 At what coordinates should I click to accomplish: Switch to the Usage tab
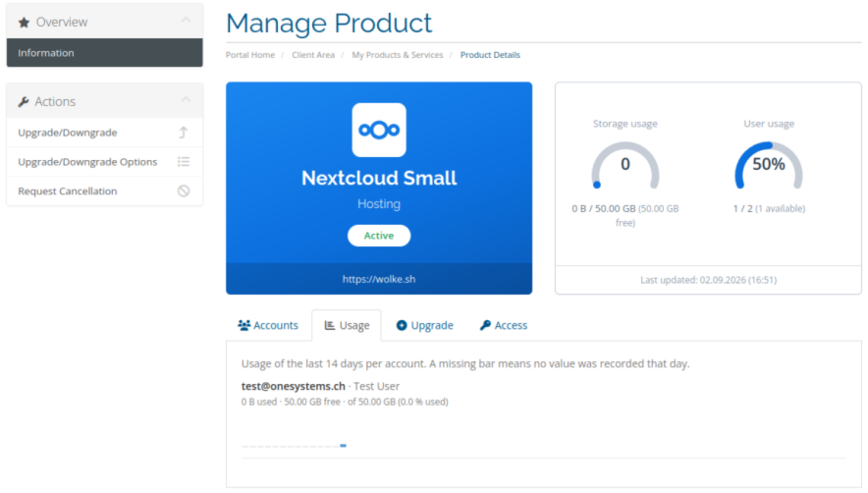(347, 325)
